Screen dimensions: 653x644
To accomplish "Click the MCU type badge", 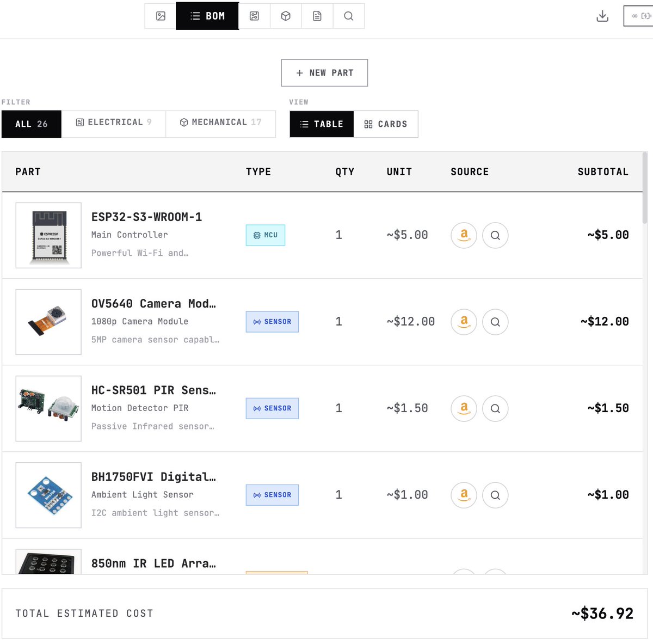I will (x=266, y=235).
